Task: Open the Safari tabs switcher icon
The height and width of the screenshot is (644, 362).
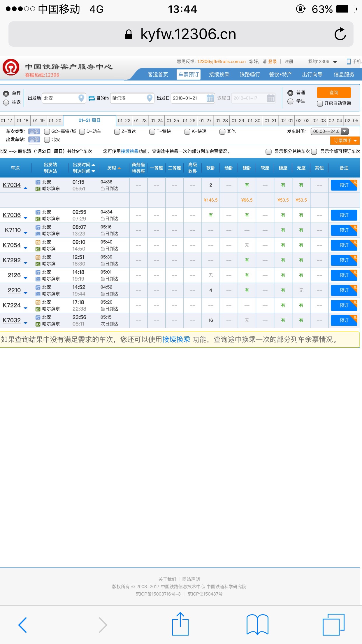Action: [x=333, y=624]
